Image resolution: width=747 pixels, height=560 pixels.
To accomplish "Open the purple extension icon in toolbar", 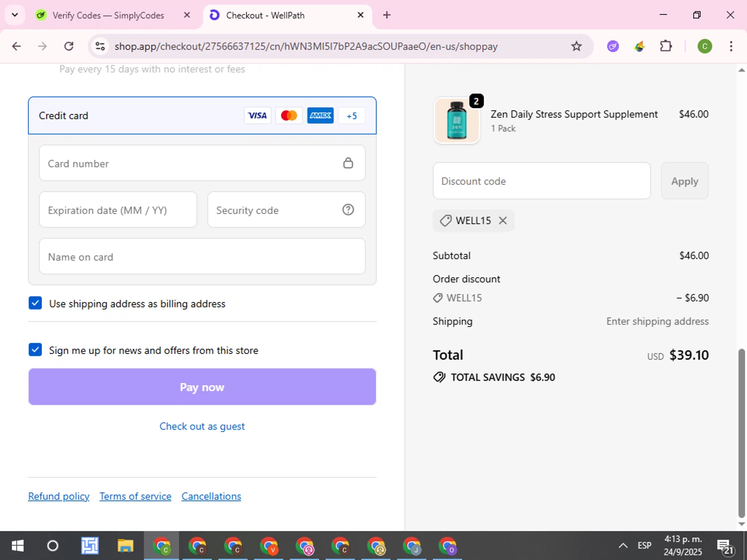I will point(613,46).
